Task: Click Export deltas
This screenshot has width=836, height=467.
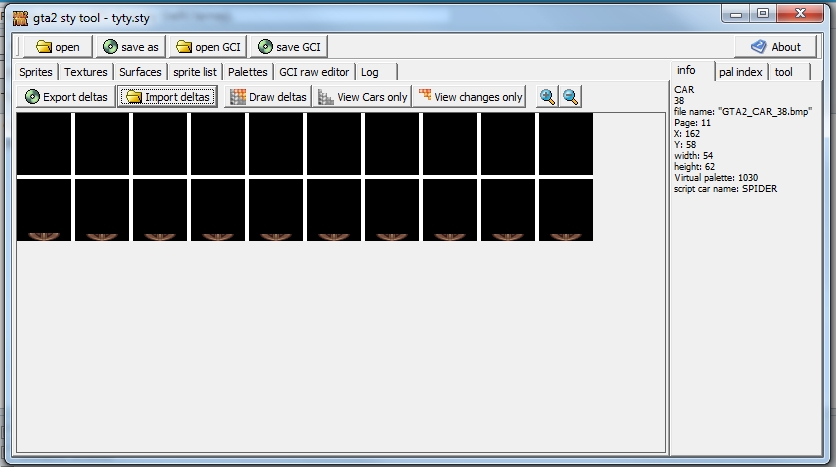Action: pos(66,97)
